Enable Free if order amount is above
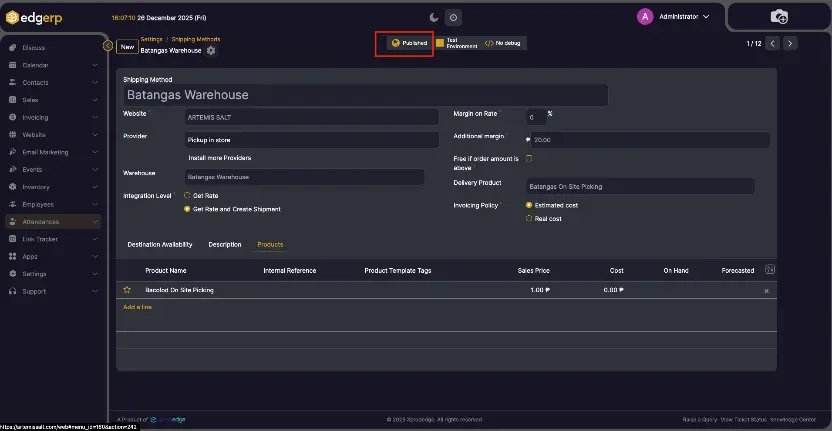This screenshot has width=832, height=431. [529, 158]
